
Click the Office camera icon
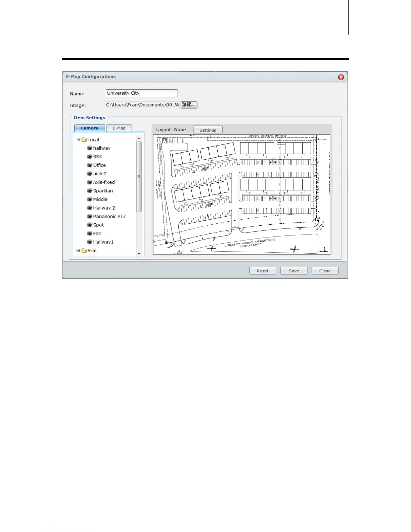[x=89, y=165]
